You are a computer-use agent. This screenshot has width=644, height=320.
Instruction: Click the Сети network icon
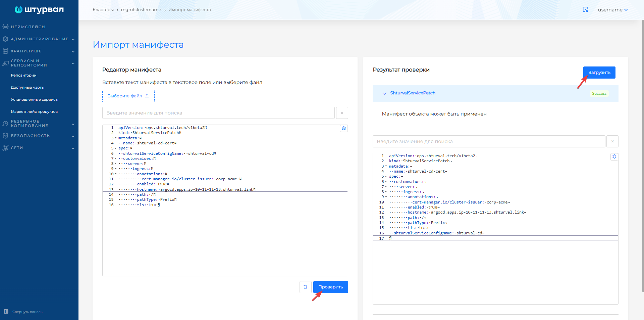5,148
